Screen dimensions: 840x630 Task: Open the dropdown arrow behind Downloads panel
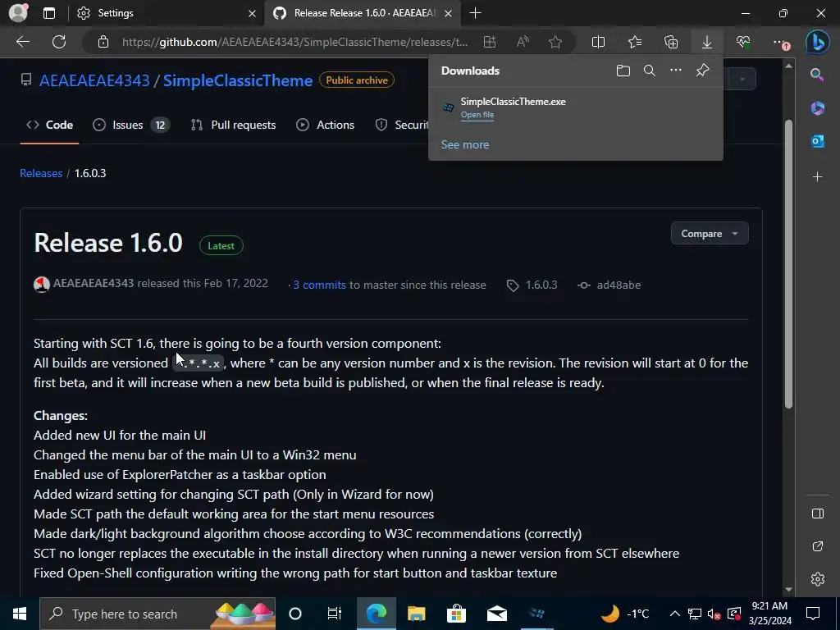coord(742,80)
